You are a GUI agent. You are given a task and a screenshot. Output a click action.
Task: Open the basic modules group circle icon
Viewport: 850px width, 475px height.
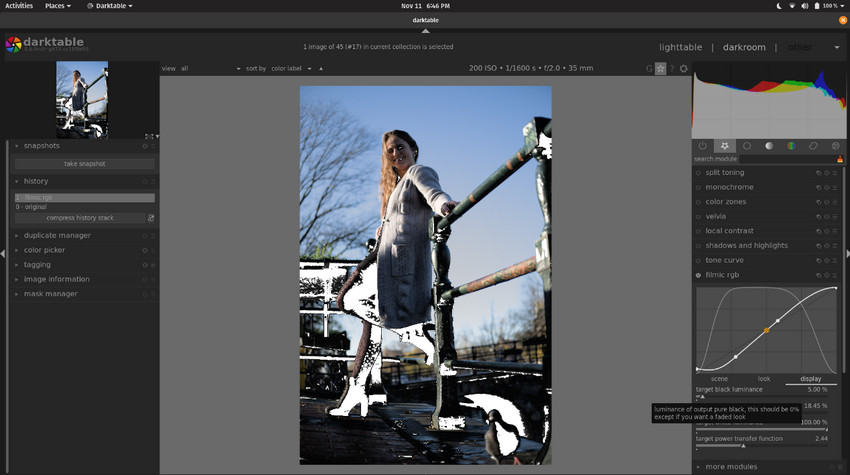[x=747, y=146]
